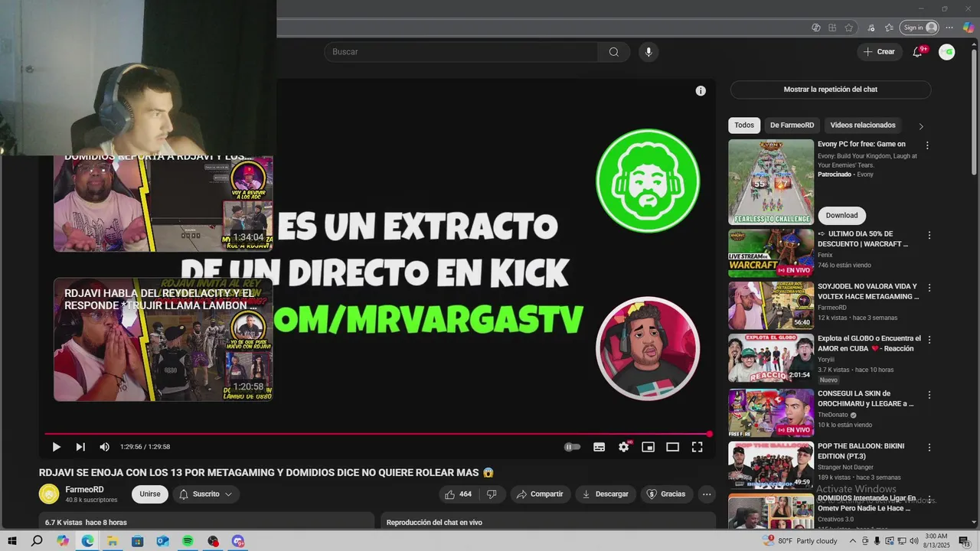Screen dimensions: 980x551
Task: Open more actions menu beside Gracias
Action: [x=707, y=494]
